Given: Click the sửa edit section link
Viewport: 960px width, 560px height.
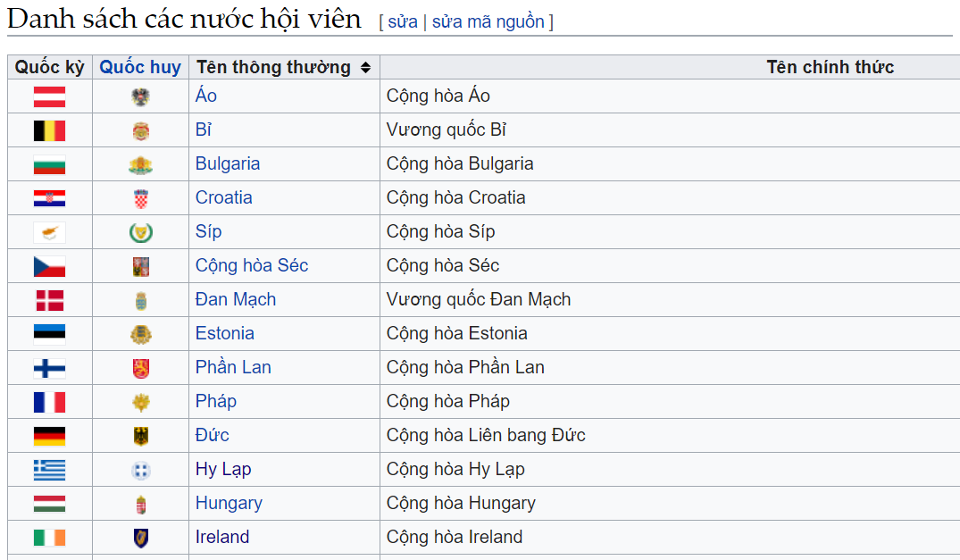Looking at the screenshot, I should (403, 22).
